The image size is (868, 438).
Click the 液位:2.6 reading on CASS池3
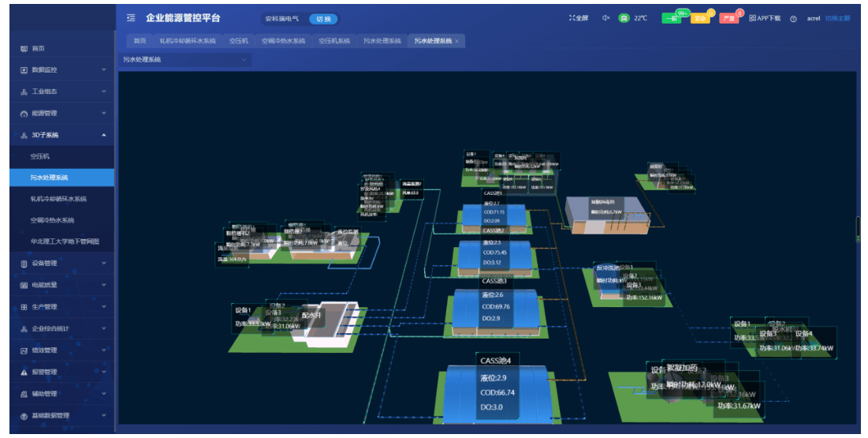click(492, 295)
